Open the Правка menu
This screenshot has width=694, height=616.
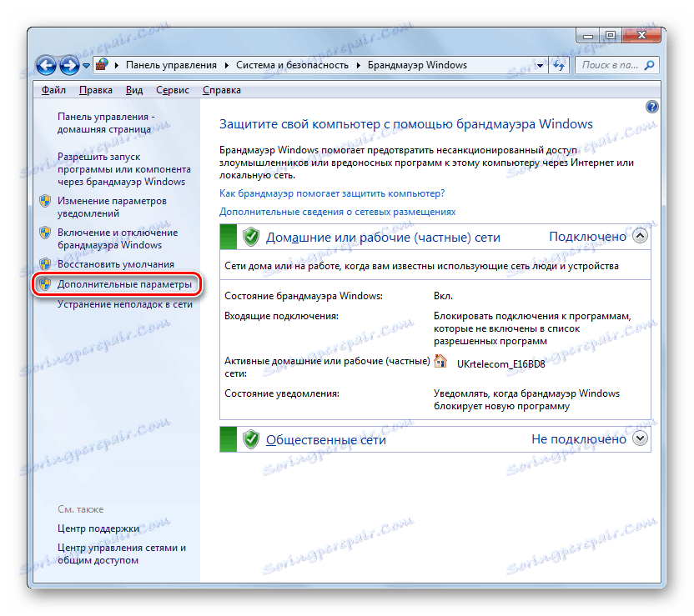(96, 90)
